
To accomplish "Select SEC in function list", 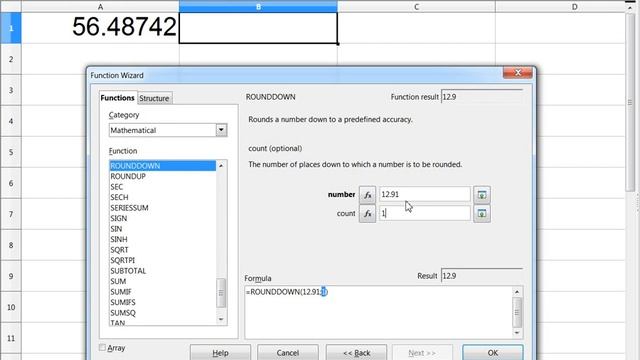I will pyautogui.click(x=162, y=187).
